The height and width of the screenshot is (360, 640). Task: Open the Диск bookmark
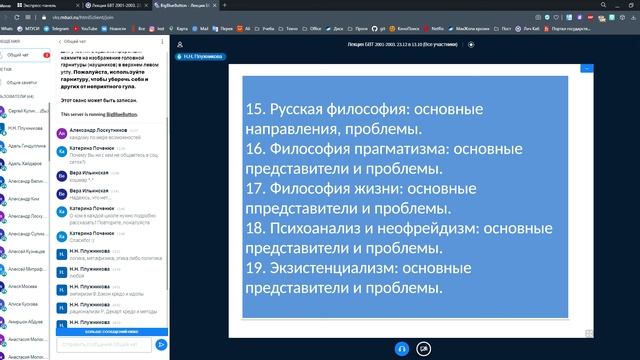(334, 29)
